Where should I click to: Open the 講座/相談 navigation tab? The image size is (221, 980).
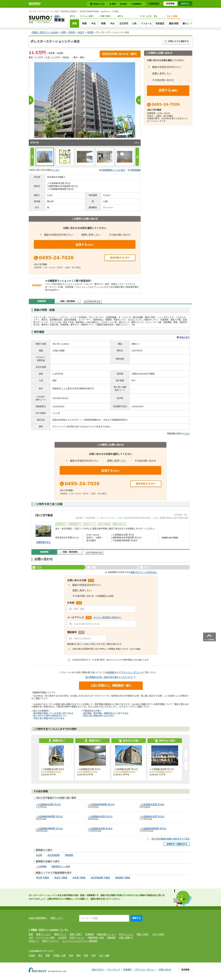(174, 24)
